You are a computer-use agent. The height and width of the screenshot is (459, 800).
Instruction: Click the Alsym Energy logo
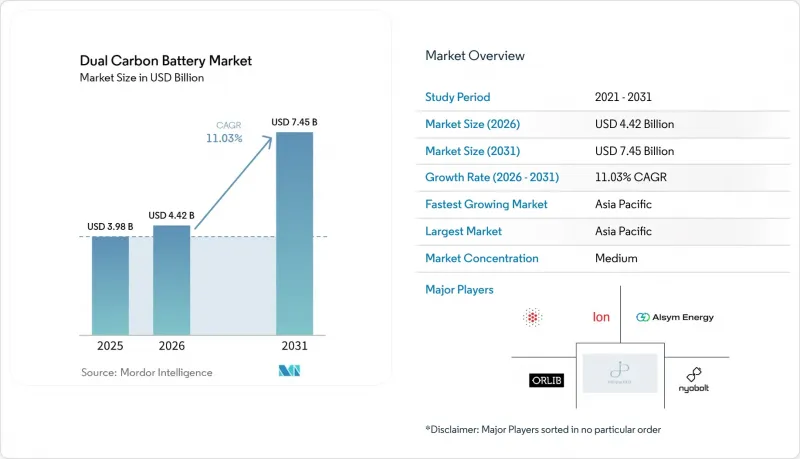tap(674, 317)
